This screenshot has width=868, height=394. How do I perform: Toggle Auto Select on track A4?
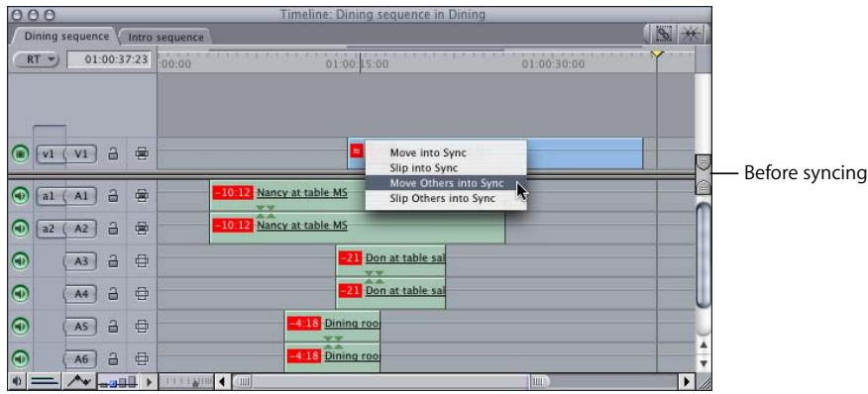tap(143, 293)
